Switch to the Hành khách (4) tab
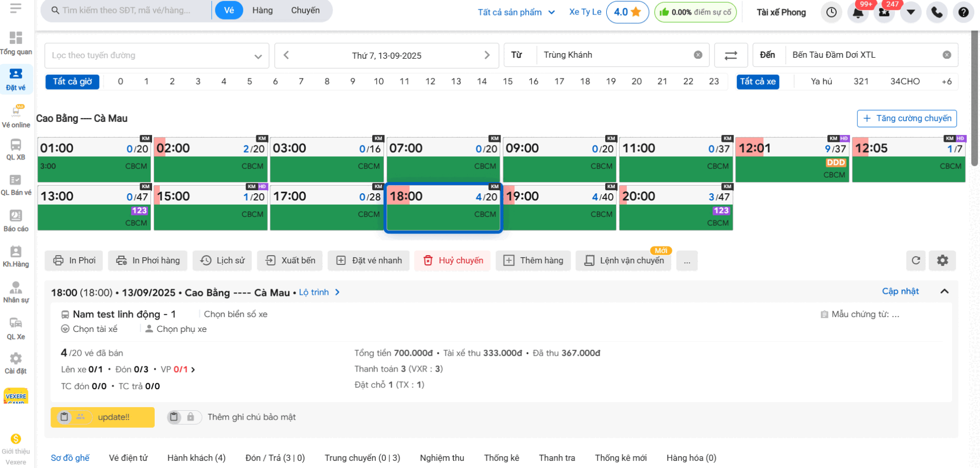The image size is (980, 468). (196, 458)
